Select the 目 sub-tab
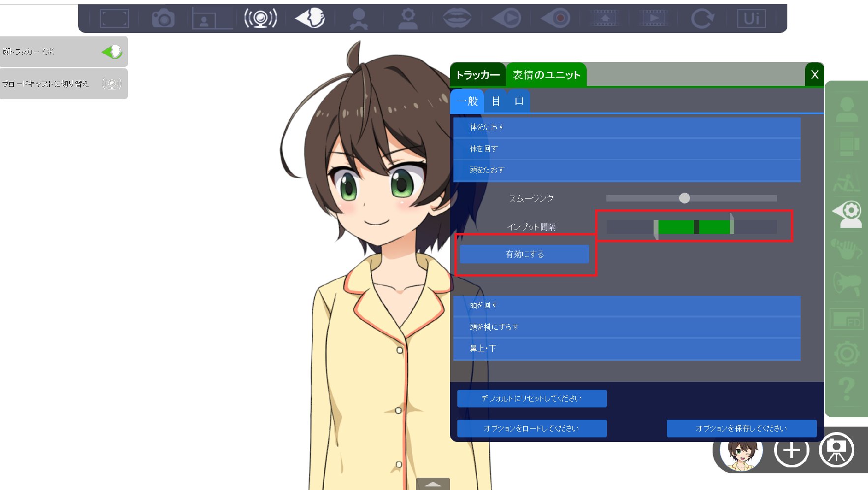Viewport: 868px width, 490px height. point(496,101)
